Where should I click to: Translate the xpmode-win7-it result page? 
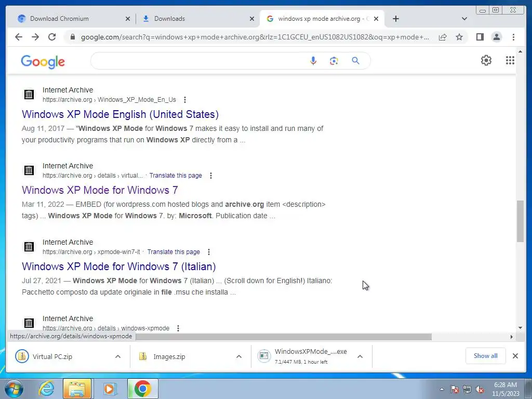coord(174,252)
